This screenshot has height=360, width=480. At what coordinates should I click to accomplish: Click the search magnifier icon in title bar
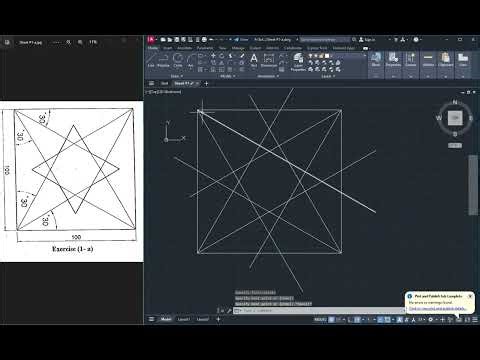click(x=354, y=39)
